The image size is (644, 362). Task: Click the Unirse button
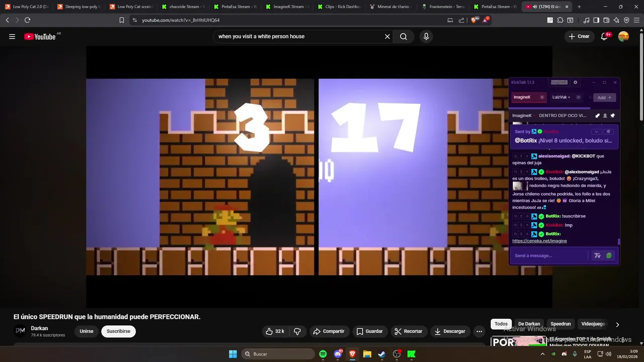(87, 331)
